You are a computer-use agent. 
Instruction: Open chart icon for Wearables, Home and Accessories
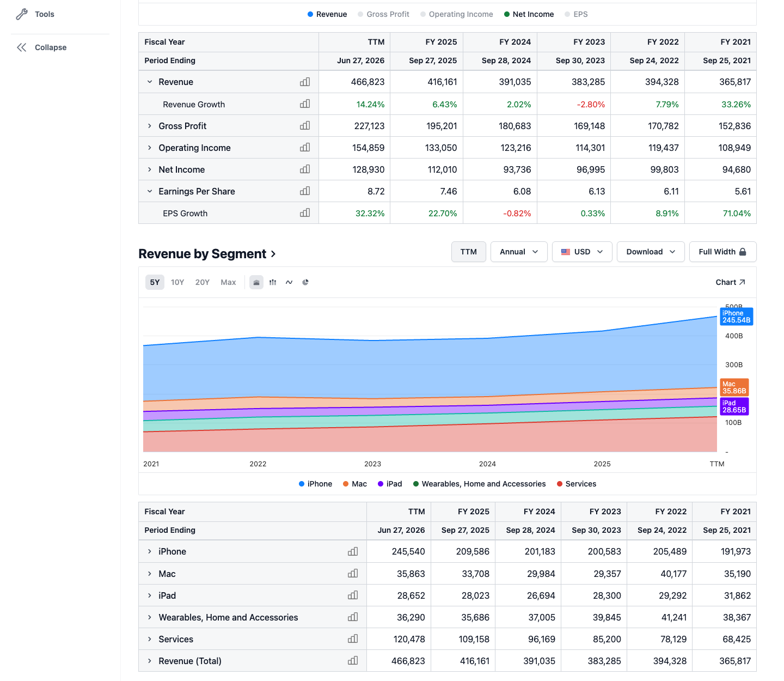click(353, 617)
